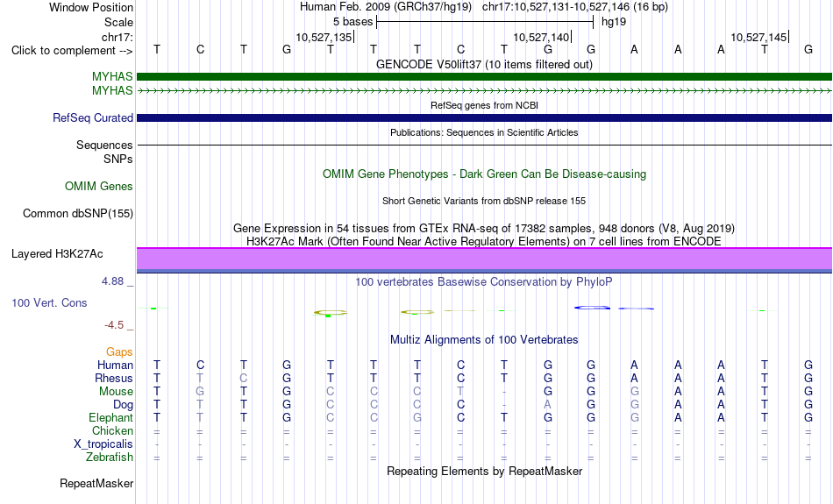Image resolution: width=833 pixels, height=504 pixels.
Task: Click the Gaps row label
Action: tap(119, 351)
